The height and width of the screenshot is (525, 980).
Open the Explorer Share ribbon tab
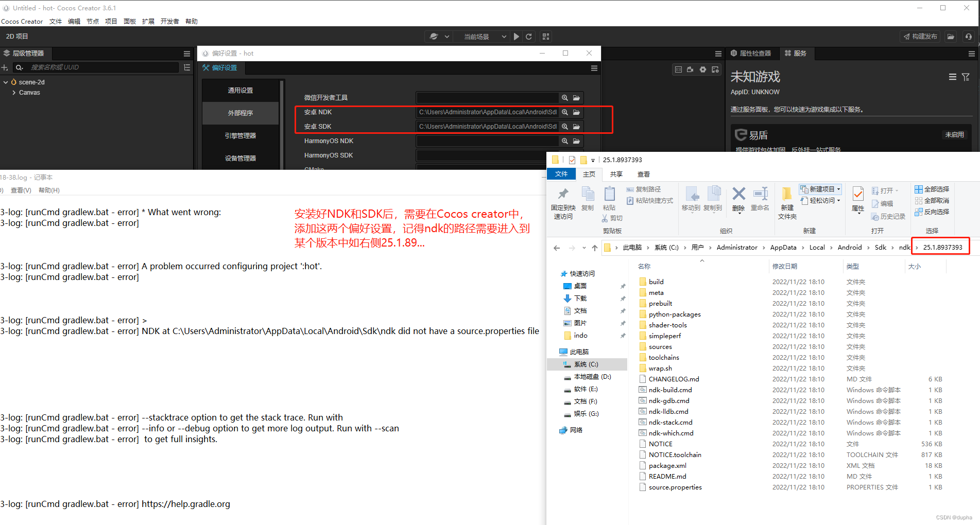coord(616,174)
